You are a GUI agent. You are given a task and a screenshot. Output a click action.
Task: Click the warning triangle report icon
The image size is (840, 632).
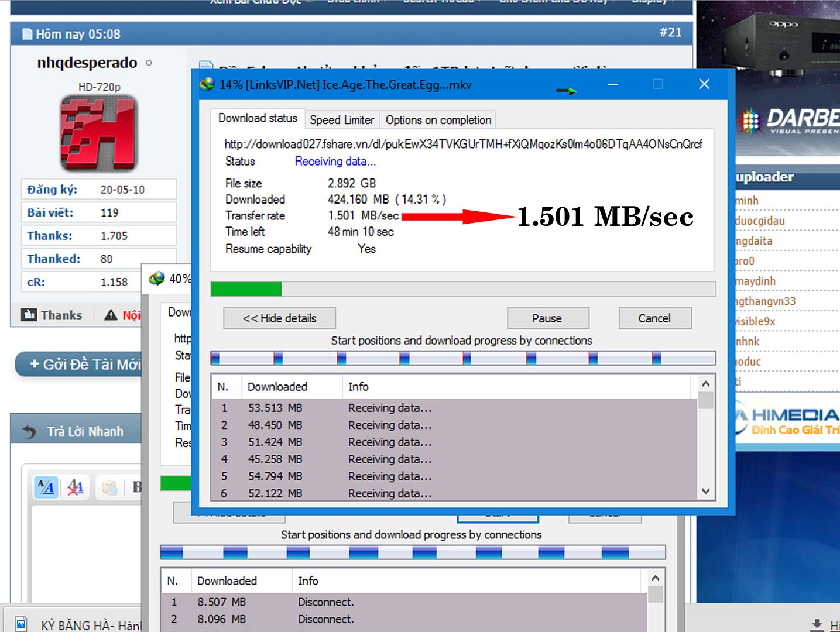111,315
